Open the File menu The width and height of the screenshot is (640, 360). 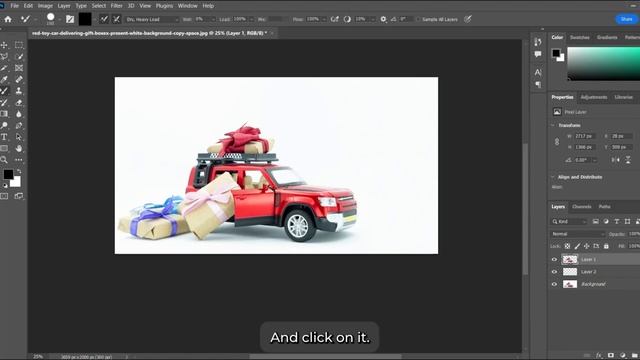click(15, 6)
